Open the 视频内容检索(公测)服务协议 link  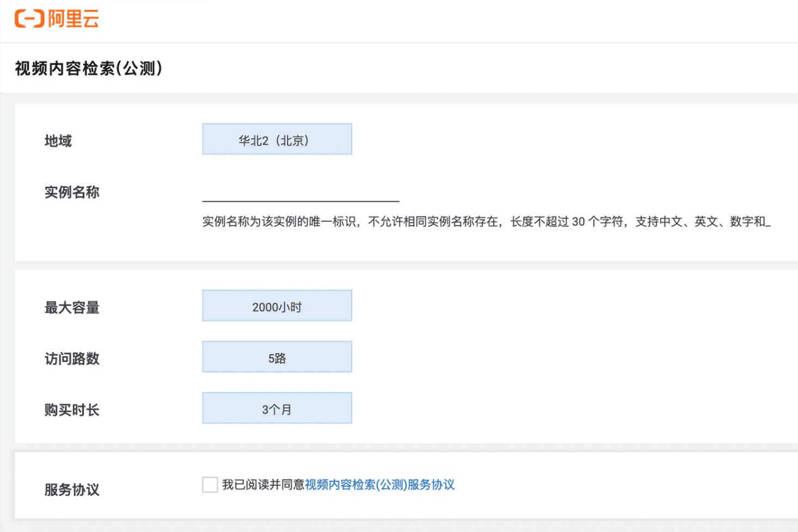pos(379,485)
